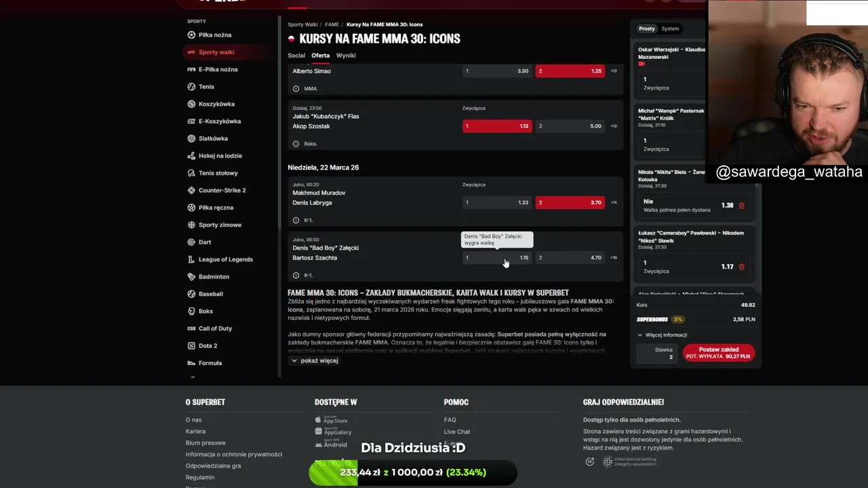This screenshot has width=868, height=488.
Task: Open the Sporty Walki breadcrumb link
Action: click(x=302, y=24)
